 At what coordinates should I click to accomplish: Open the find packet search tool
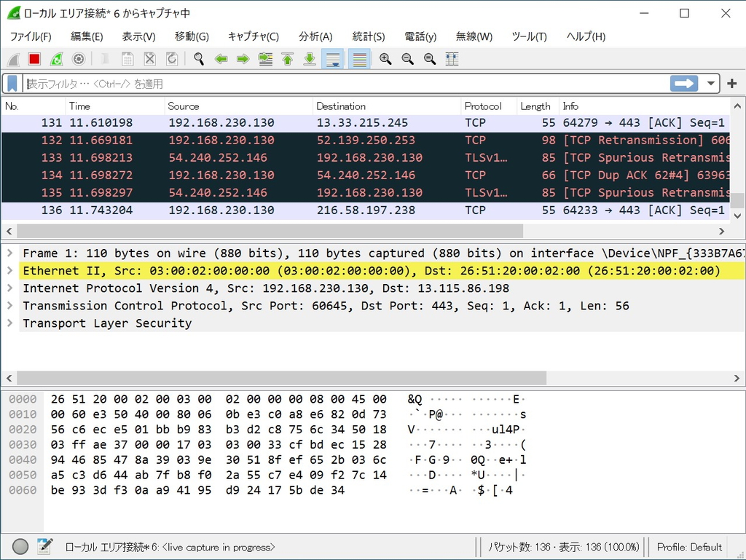point(197,59)
